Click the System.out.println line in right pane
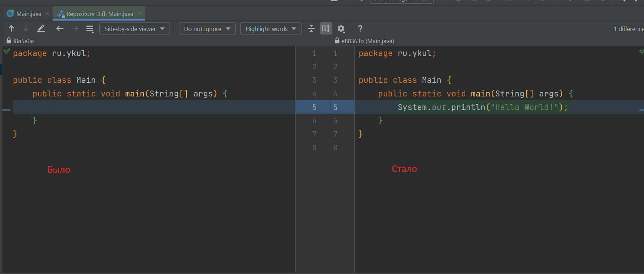The height and width of the screenshot is (274, 644). [x=483, y=107]
